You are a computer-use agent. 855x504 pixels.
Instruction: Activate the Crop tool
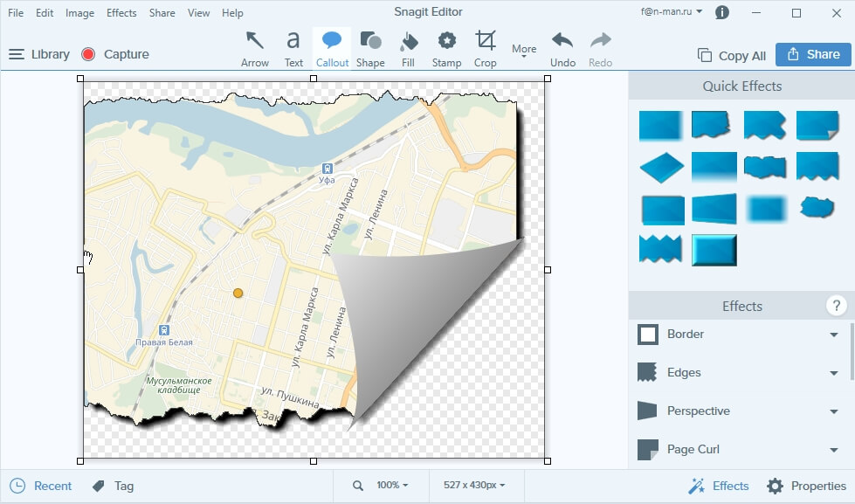pos(485,48)
